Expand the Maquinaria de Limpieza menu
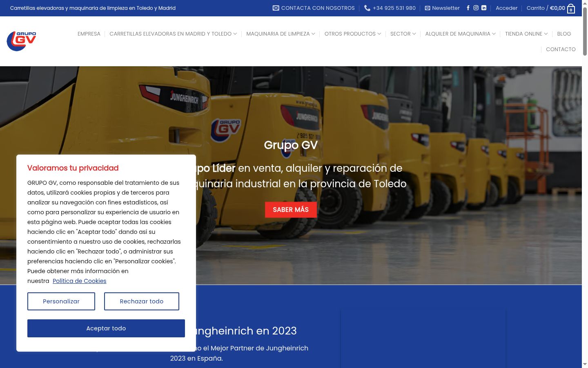The image size is (588, 368). pyautogui.click(x=281, y=34)
